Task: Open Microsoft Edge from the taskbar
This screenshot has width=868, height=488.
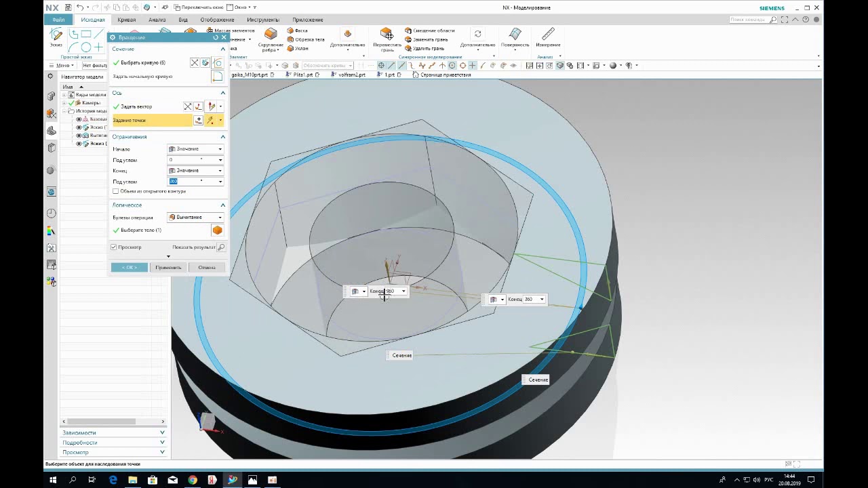Action: pos(113,480)
